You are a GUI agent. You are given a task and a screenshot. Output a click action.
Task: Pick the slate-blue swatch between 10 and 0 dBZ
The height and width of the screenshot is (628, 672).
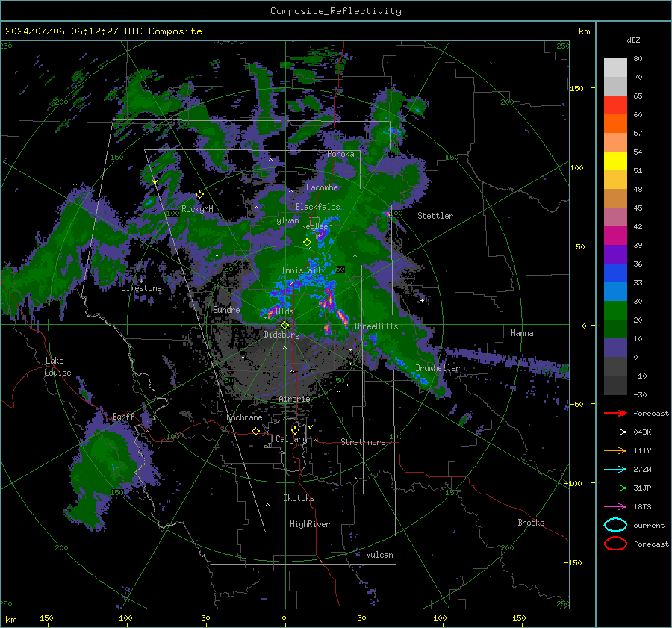pyautogui.click(x=615, y=348)
